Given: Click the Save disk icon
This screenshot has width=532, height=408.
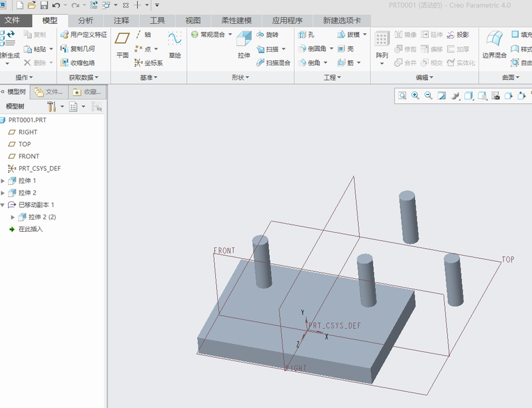Looking at the screenshot, I should tap(44, 5).
